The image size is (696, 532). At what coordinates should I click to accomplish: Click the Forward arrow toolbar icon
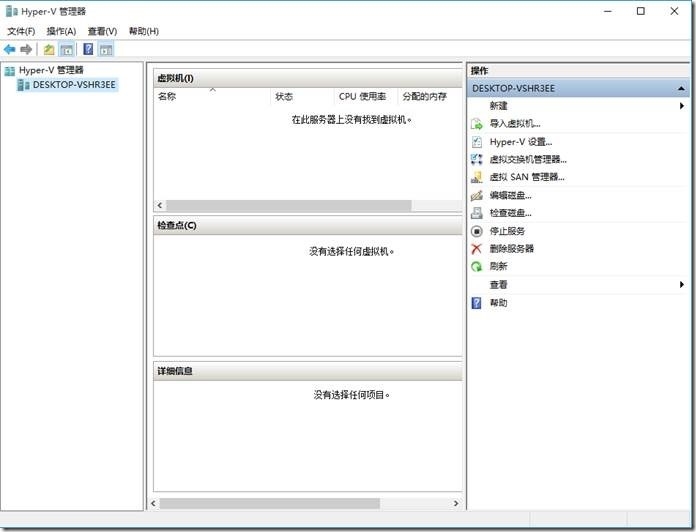click(26, 49)
